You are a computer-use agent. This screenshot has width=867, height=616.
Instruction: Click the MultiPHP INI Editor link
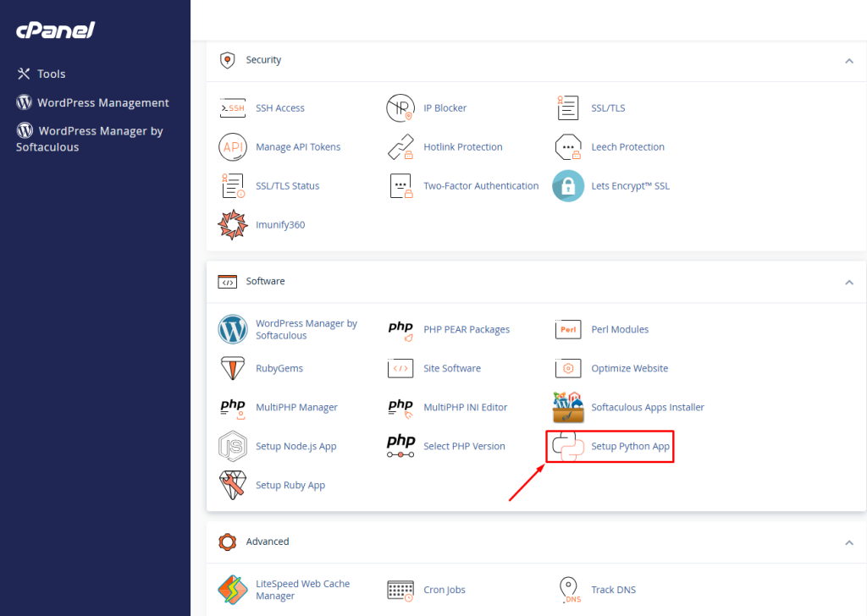point(465,407)
